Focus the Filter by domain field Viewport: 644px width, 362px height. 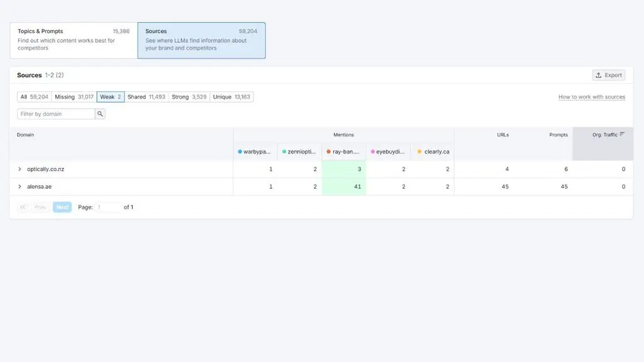coord(56,114)
